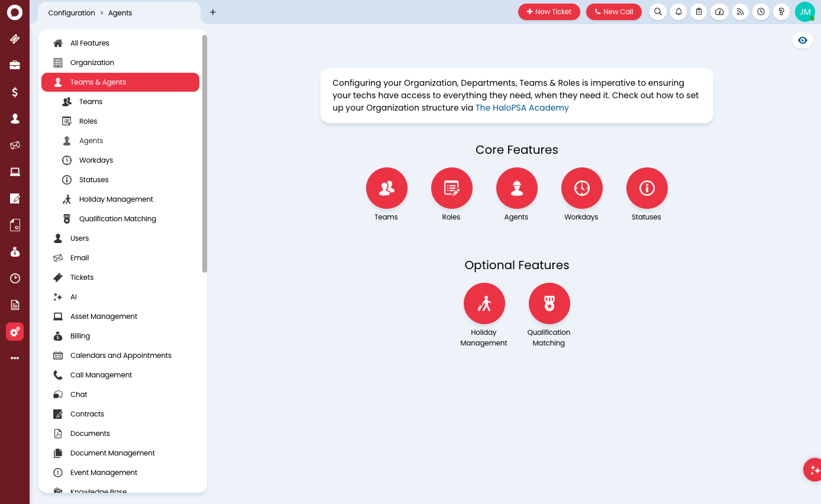Click the Statuses core feature circle

(x=647, y=188)
